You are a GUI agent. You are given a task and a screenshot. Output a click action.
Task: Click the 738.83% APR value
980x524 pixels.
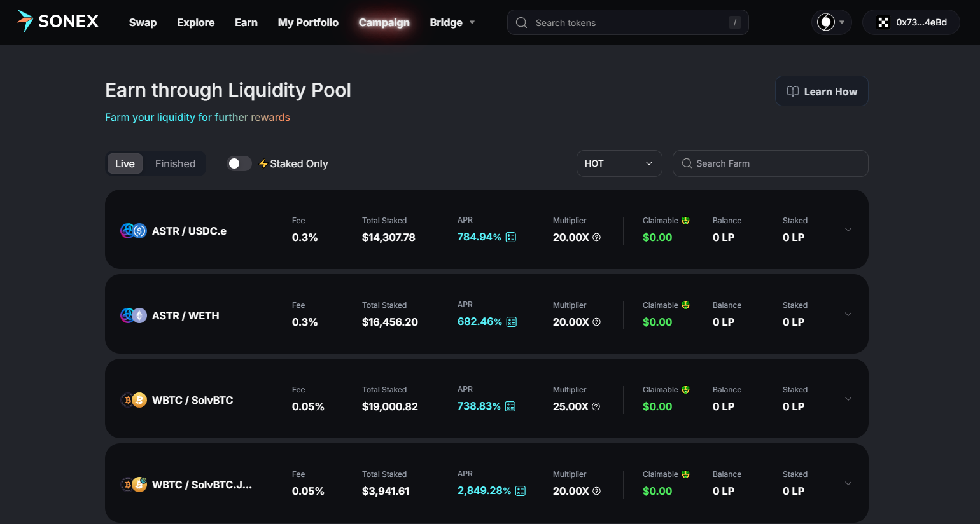[479, 406]
